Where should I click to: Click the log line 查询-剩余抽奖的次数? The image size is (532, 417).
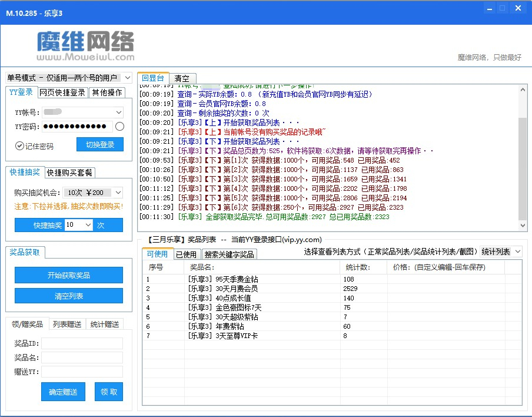click(204, 113)
